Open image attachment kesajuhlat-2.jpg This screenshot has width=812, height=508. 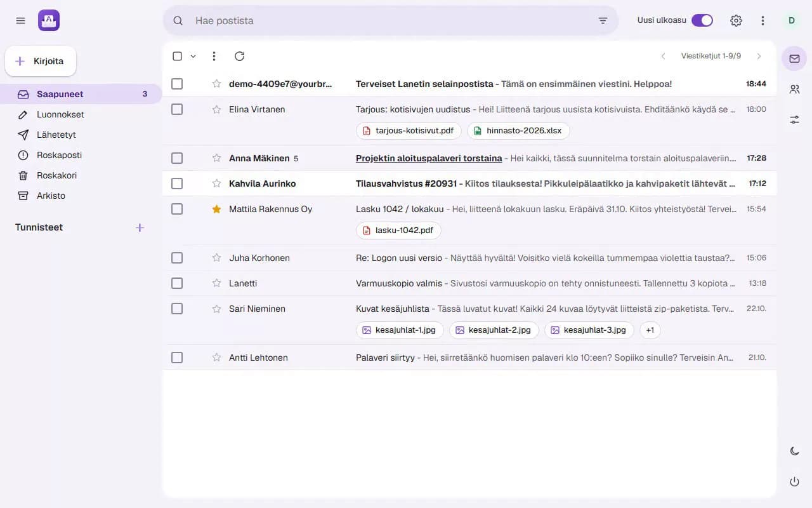coord(494,330)
